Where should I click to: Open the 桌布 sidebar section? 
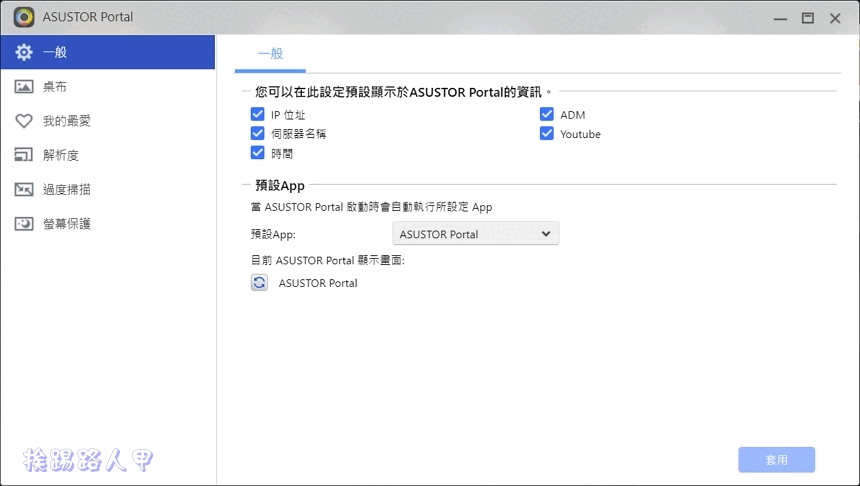108,87
